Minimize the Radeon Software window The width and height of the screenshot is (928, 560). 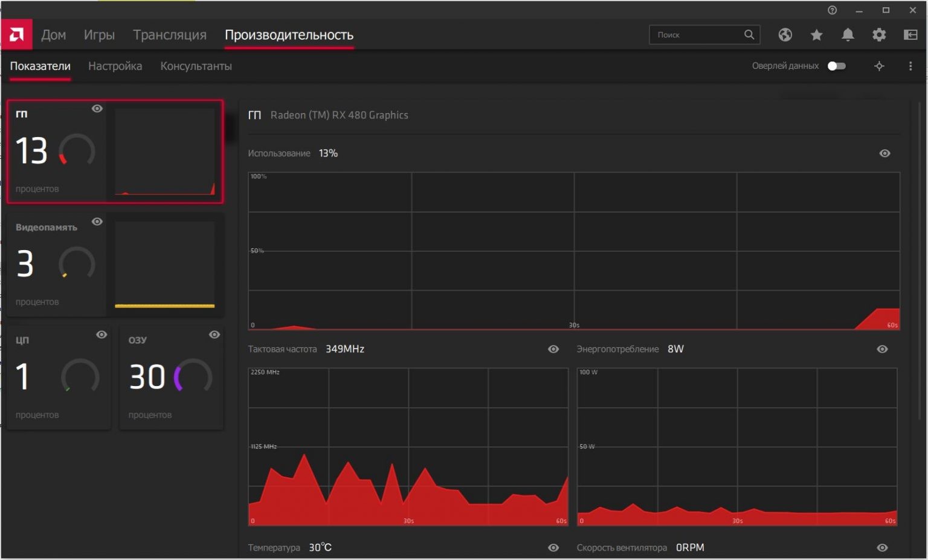pos(859,10)
